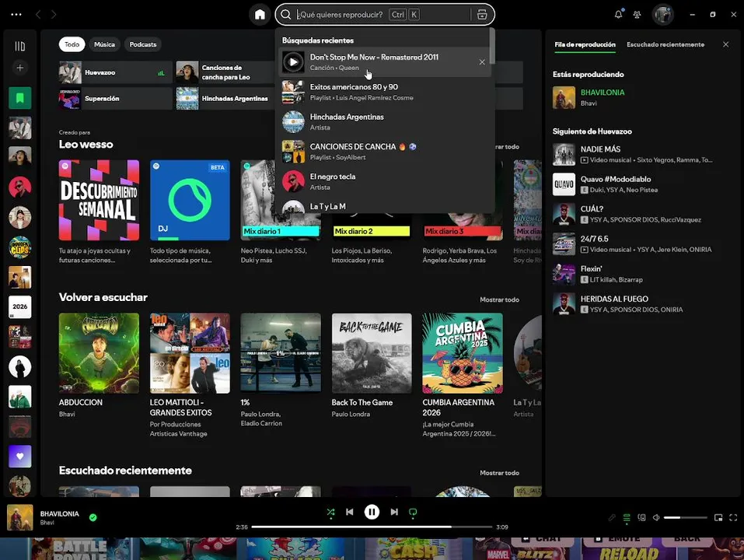
Task: Open El negro tecla artist result
Action: [x=384, y=181]
